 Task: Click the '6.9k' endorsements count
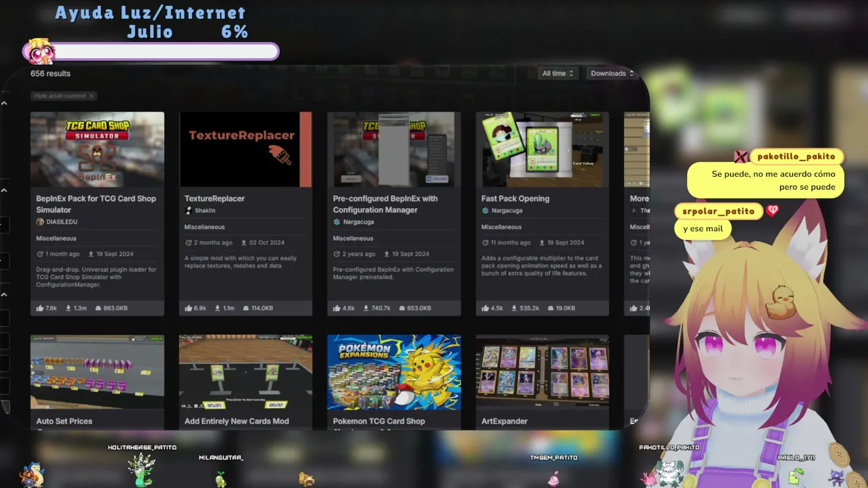point(200,308)
